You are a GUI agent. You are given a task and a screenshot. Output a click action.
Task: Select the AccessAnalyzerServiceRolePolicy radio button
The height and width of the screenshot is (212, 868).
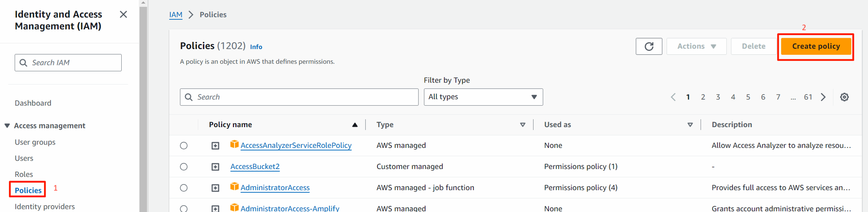[184, 146]
